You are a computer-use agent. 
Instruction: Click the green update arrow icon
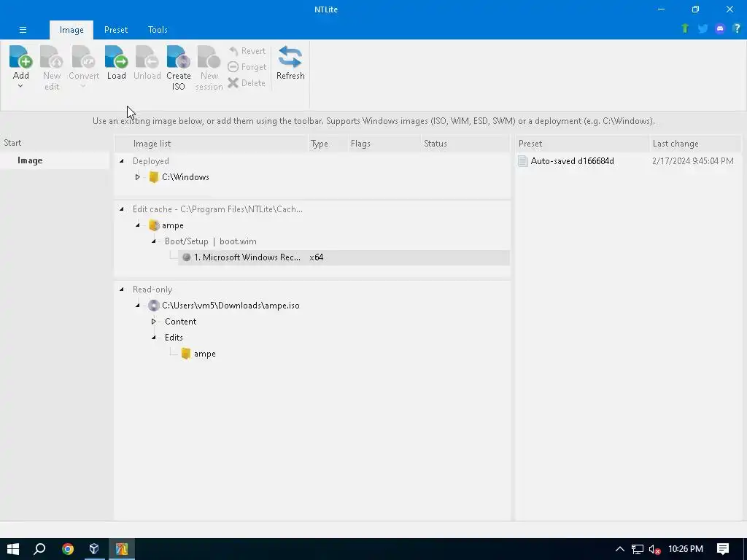tap(685, 28)
